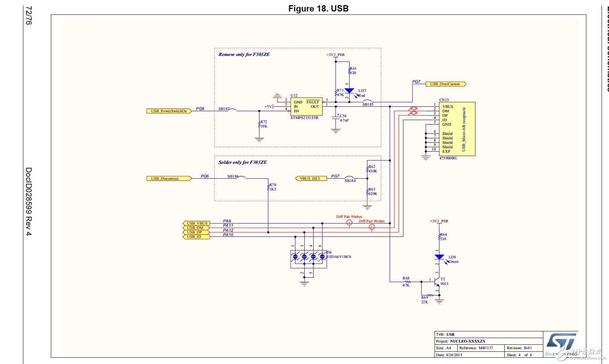Click the USB_PowerSwitchOn net label
The image size is (609, 364).
pos(169,111)
